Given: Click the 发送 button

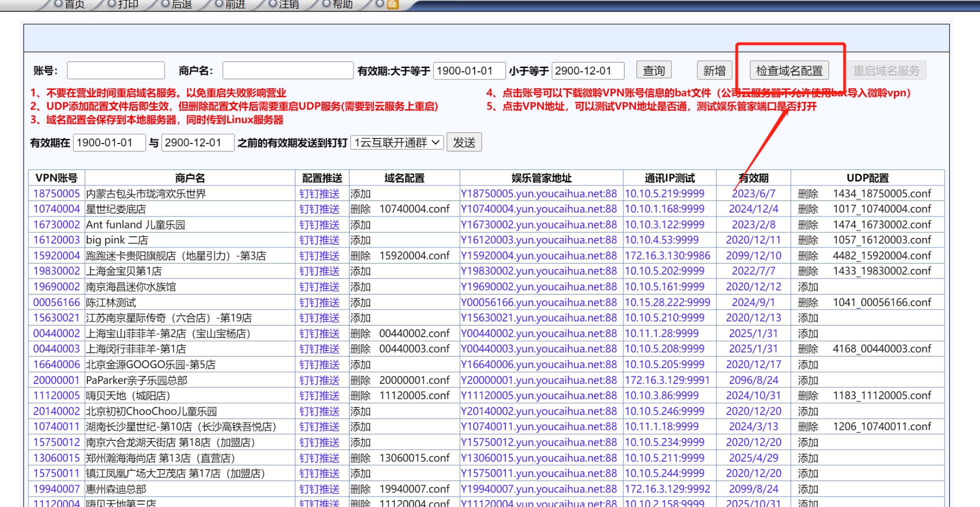Looking at the screenshot, I should (x=464, y=142).
